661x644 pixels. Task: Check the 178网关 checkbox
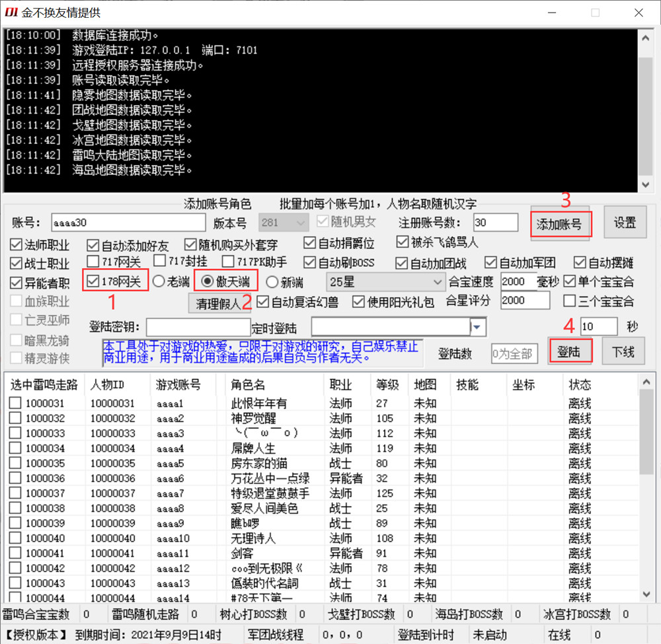point(93,281)
